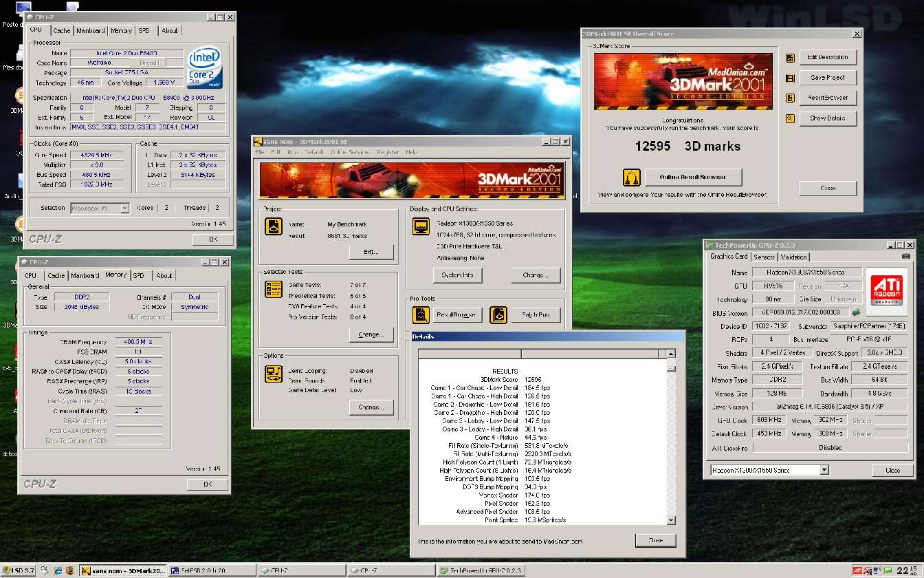924x578 pixels.
Task: Click the Batch Run button
Action: [x=535, y=315]
